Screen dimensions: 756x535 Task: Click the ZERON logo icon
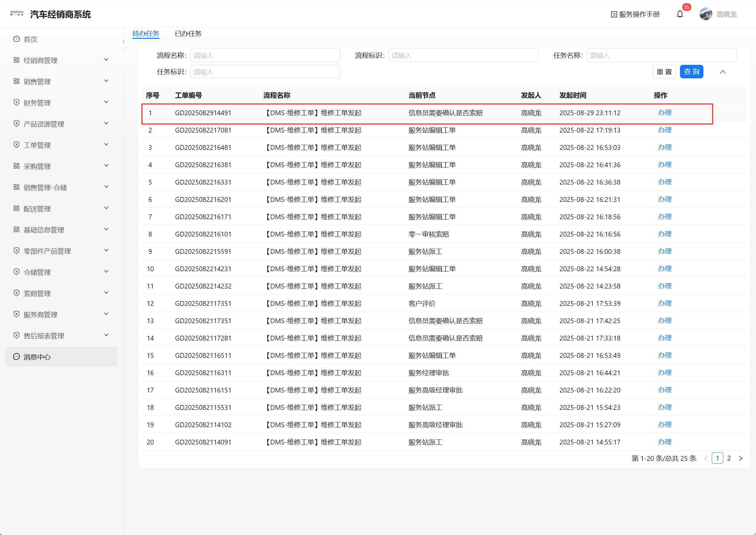tap(17, 13)
